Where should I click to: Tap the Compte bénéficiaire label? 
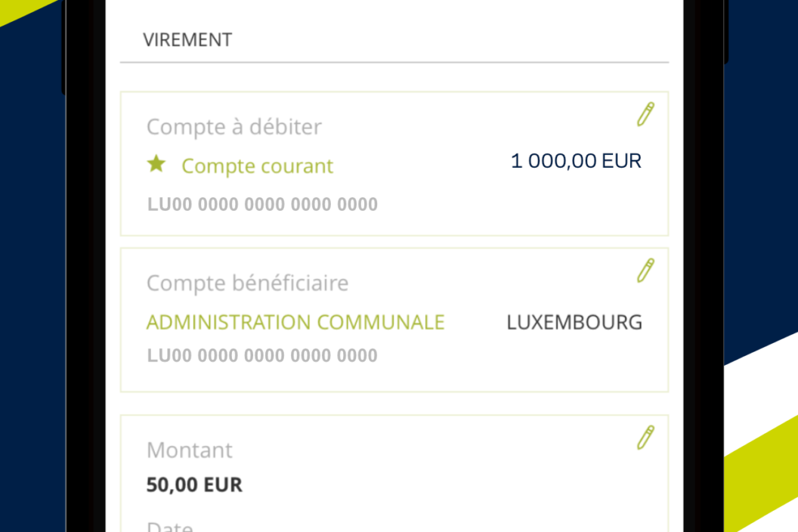coord(247,283)
